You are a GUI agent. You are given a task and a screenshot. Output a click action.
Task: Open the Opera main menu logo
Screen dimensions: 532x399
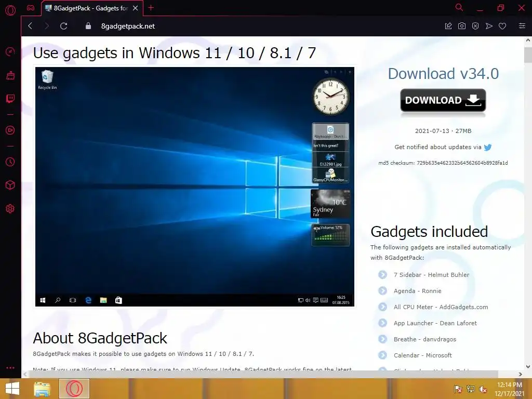click(x=10, y=10)
